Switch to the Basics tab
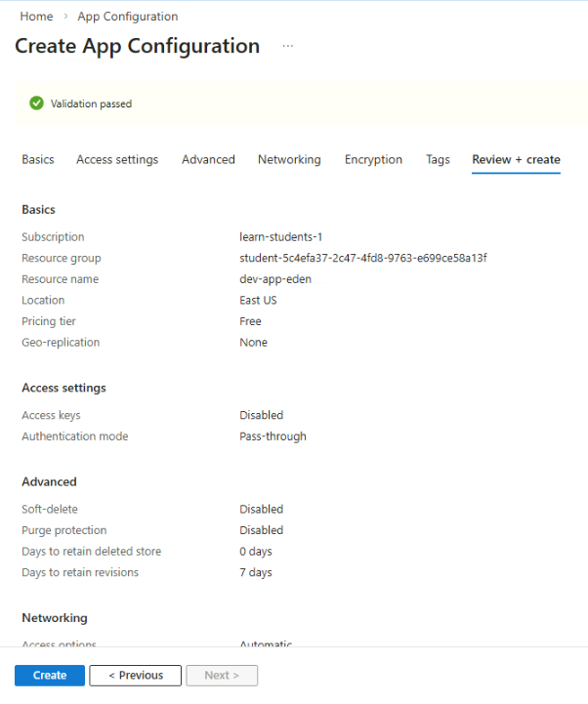 point(38,159)
